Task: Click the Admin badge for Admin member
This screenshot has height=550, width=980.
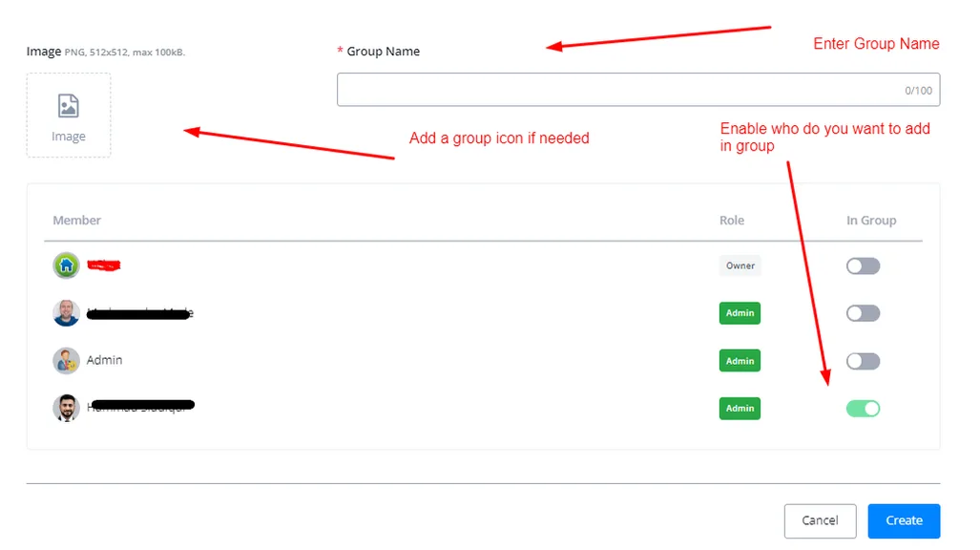Action: pyautogui.click(x=740, y=360)
